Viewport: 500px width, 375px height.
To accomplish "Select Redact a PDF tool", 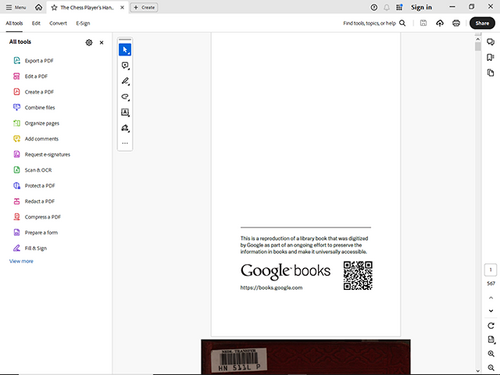I will point(34,201).
